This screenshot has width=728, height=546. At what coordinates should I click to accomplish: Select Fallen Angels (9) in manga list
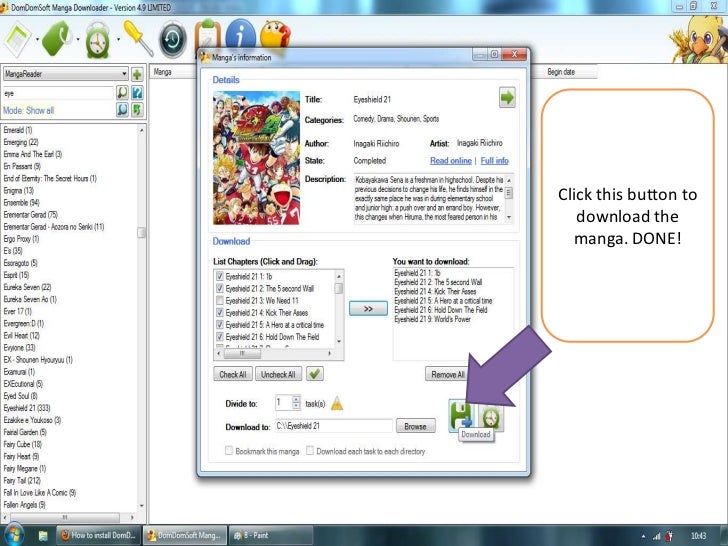[x=25, y=504]
